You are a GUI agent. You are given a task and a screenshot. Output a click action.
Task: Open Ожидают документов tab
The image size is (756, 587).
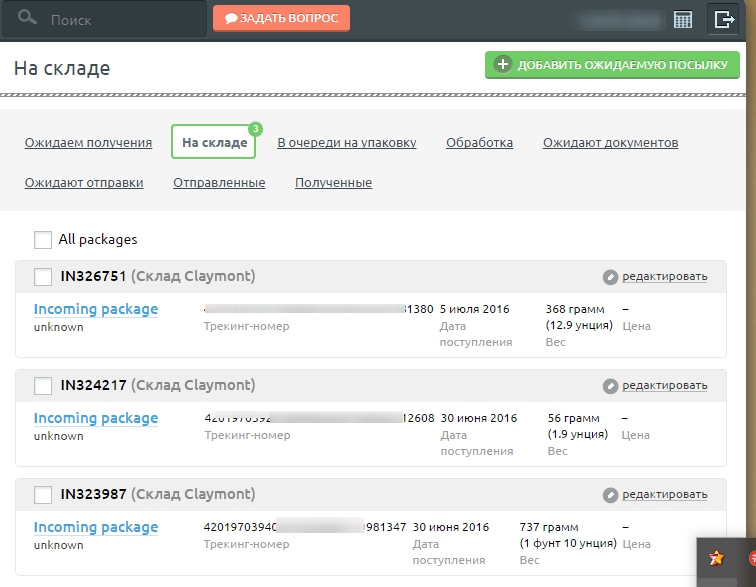[x=610, y=143]
